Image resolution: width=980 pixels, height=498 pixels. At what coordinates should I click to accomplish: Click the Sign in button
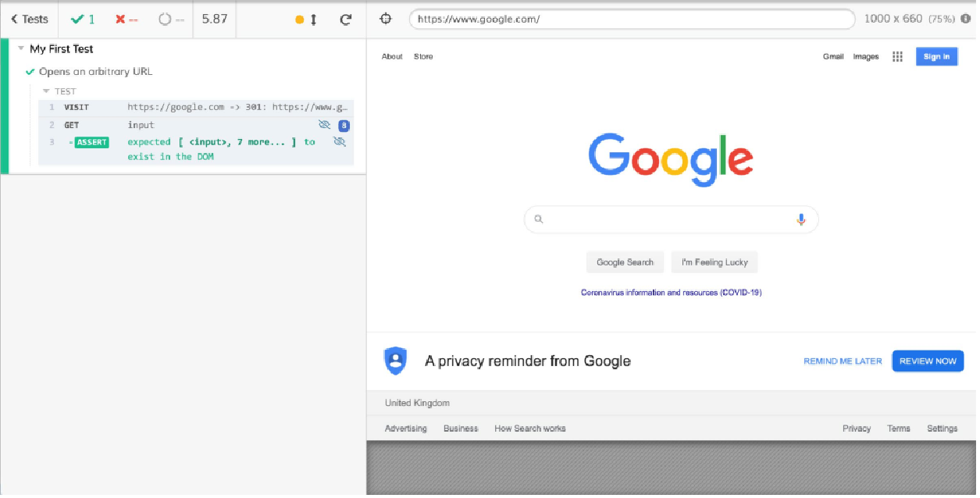click(936, 56)
